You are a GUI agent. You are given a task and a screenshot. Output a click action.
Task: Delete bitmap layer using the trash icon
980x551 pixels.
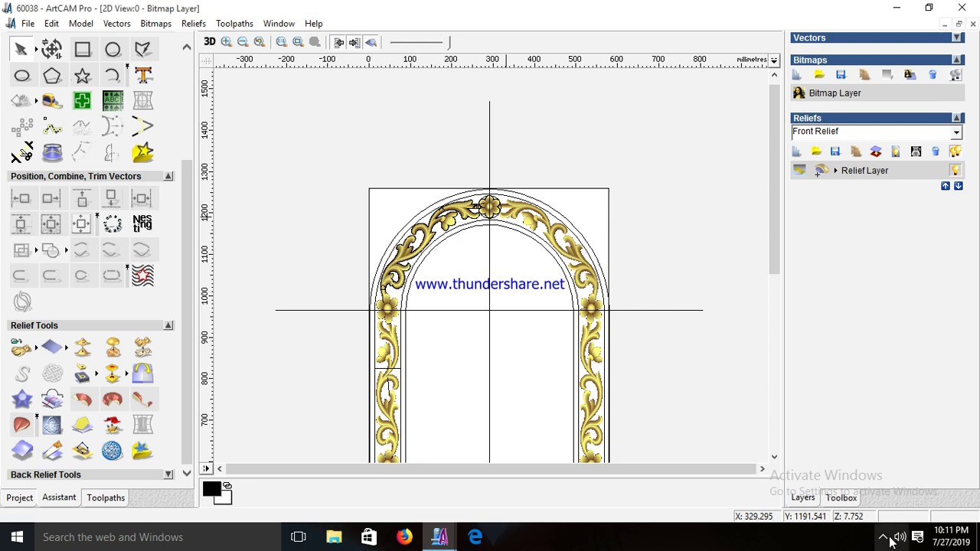tap(933, 75)
